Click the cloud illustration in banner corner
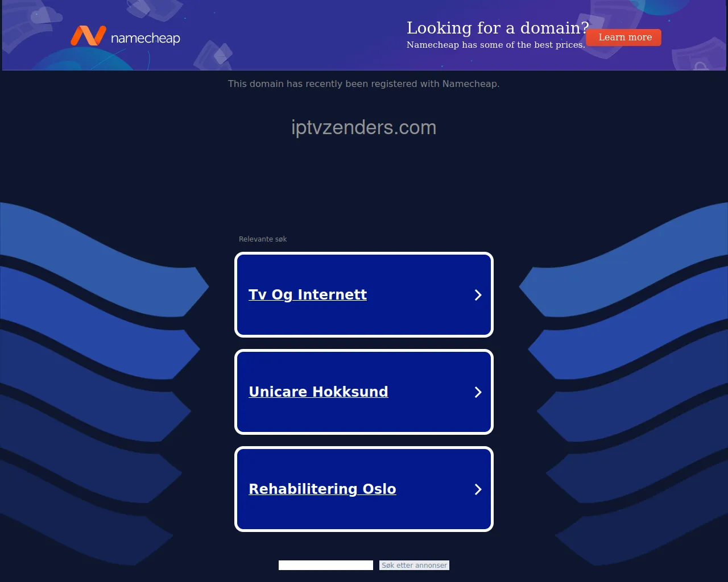Screen dimensions: 728x582 [47, 15]
